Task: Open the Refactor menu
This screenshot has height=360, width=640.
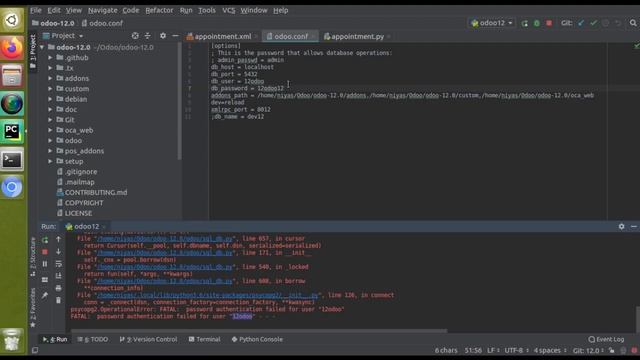Action: (159, 10)
